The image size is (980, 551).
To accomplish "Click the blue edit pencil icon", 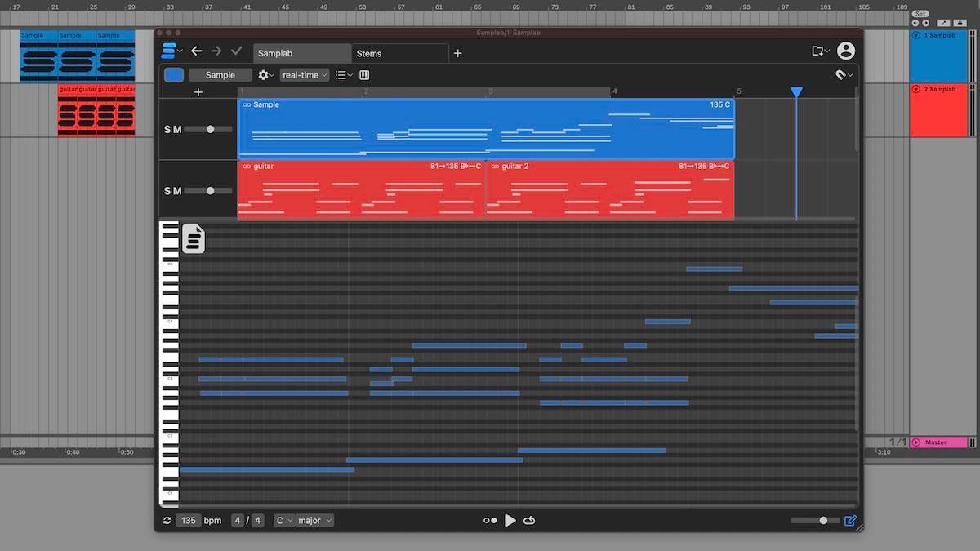I will tap(850, 520).
